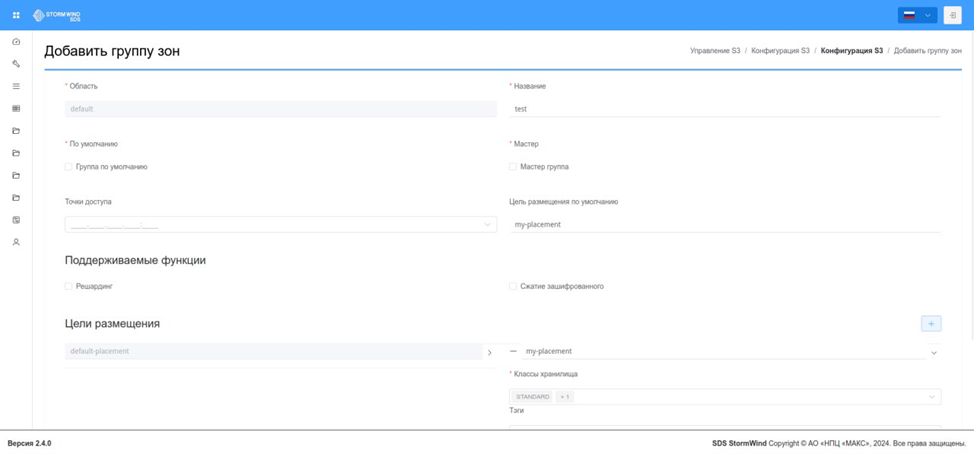Click Цель размещения по умолчанию input

[725, 225]
